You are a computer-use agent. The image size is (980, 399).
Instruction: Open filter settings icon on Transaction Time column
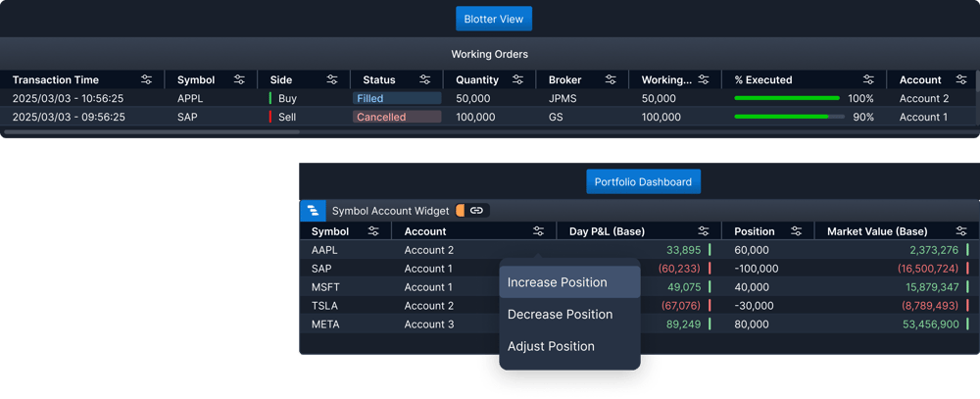[x=147, y=79]
